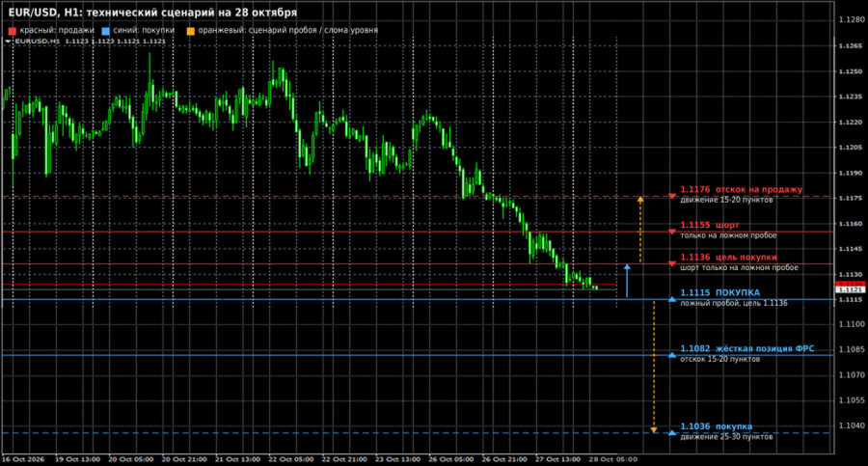The width and height of the screenshot is (868, 466).
Task: Click the white current price tag 1.1121
Action: [850, 289]
